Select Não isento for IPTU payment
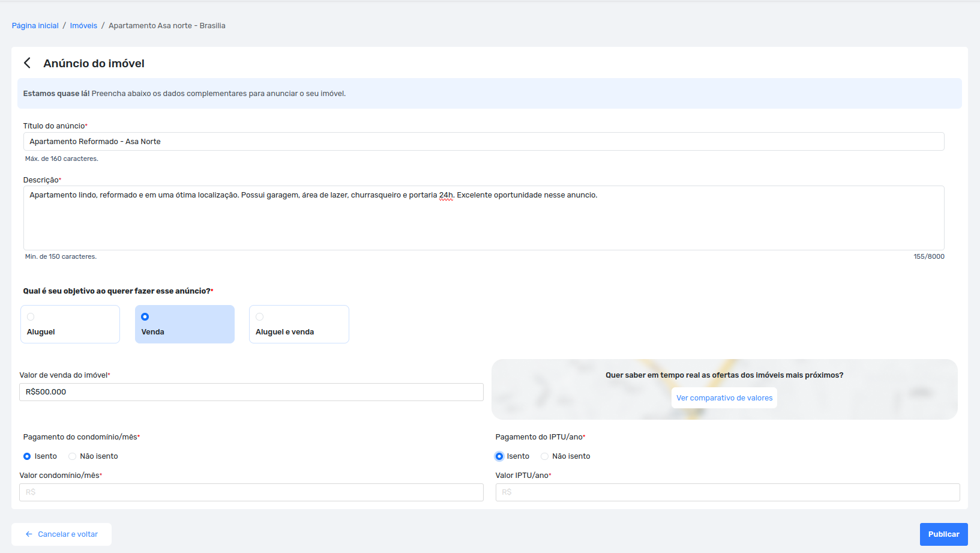The image size is (980, 553). [x=545, y=456]
